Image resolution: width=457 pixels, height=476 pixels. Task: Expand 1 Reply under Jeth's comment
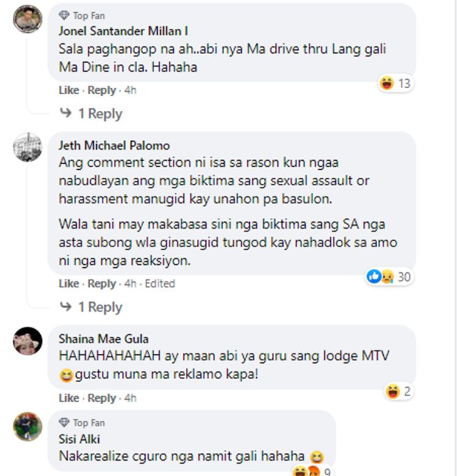point(100,307)
